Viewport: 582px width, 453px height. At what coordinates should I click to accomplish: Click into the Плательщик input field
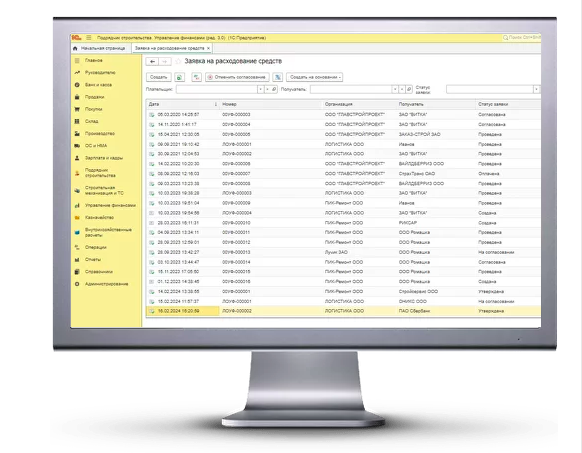pyautogui.click(x=217, y=89)
